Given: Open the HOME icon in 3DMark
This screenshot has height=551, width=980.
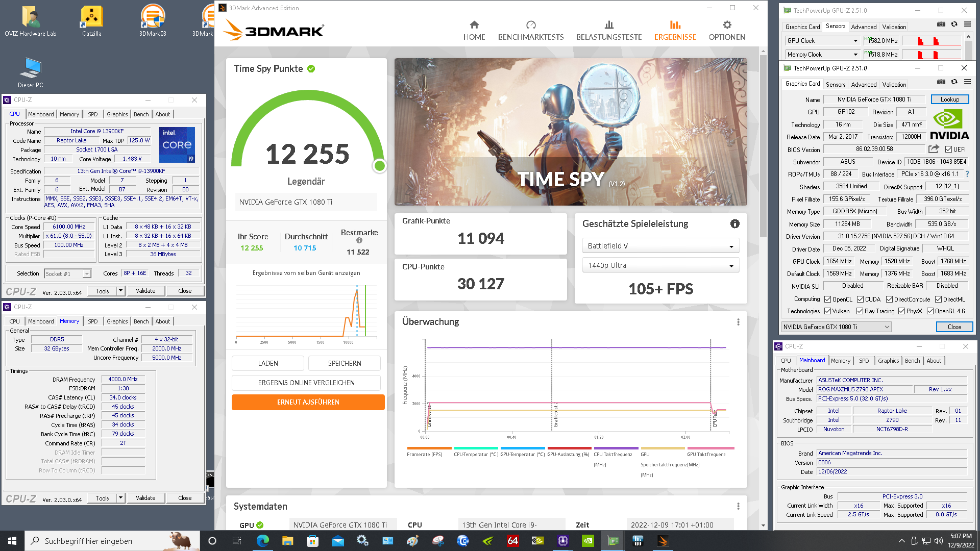Looking at the screenshot, I should [474, 24].
